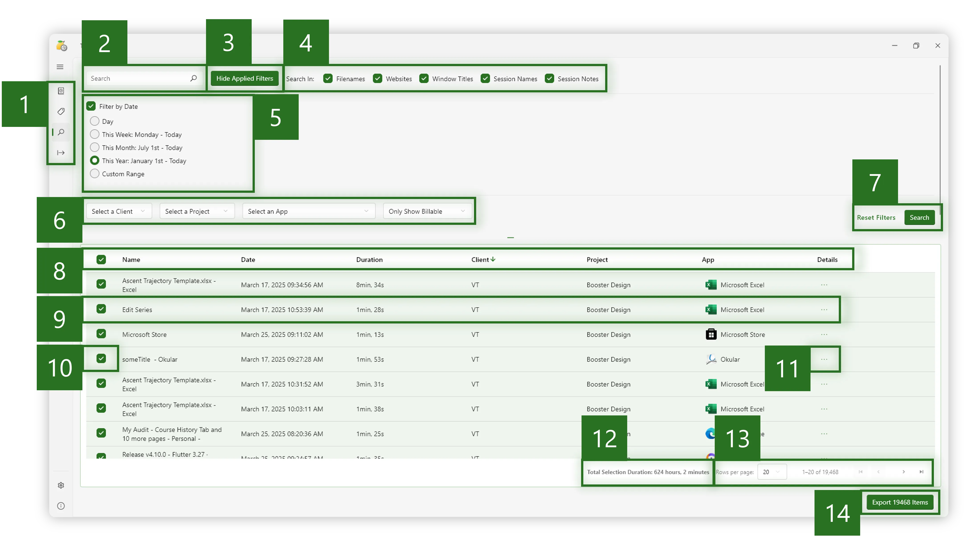Click the magnifier icon in the search box
Screen dimensions: 980x551
193,78
